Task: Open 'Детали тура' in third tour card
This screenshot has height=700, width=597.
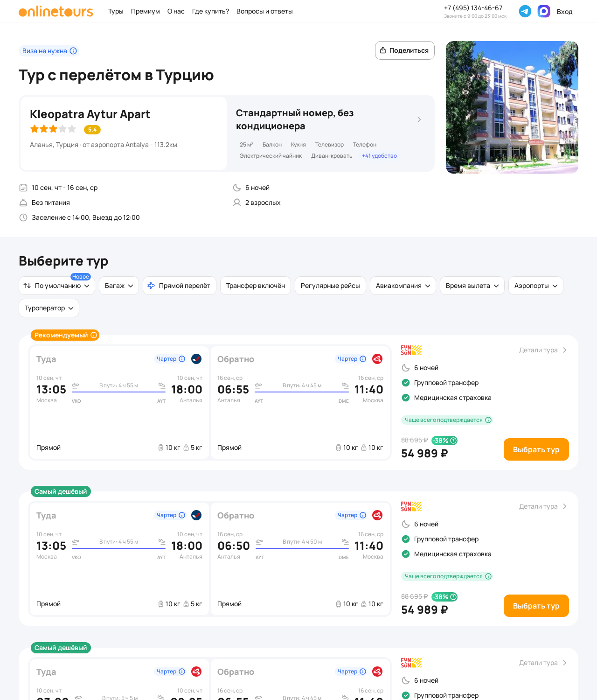Action: pyautogui.click(x=543, y=663)
